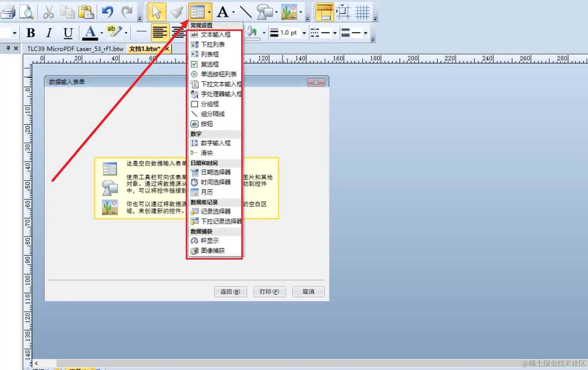Screen dimensions: 588x370
Task: Choose 下拉列表 from the menu
Action: (215, 45)
